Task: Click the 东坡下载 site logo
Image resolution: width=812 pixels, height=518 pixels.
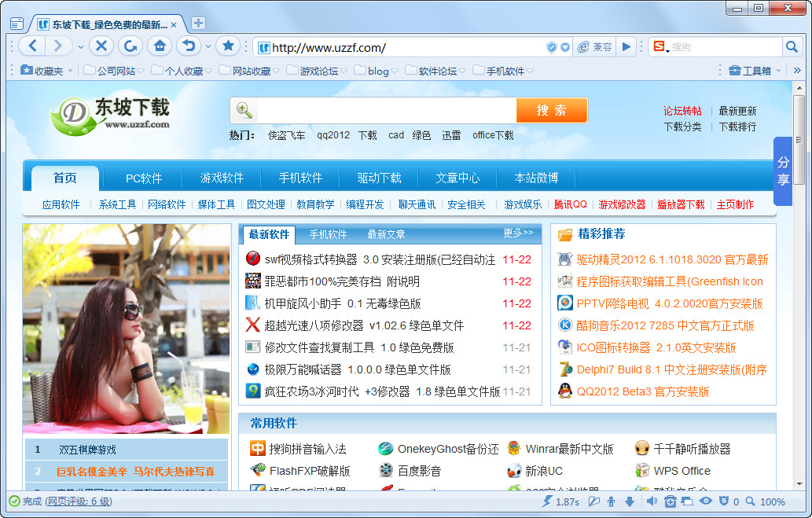Action: (110, 116)
